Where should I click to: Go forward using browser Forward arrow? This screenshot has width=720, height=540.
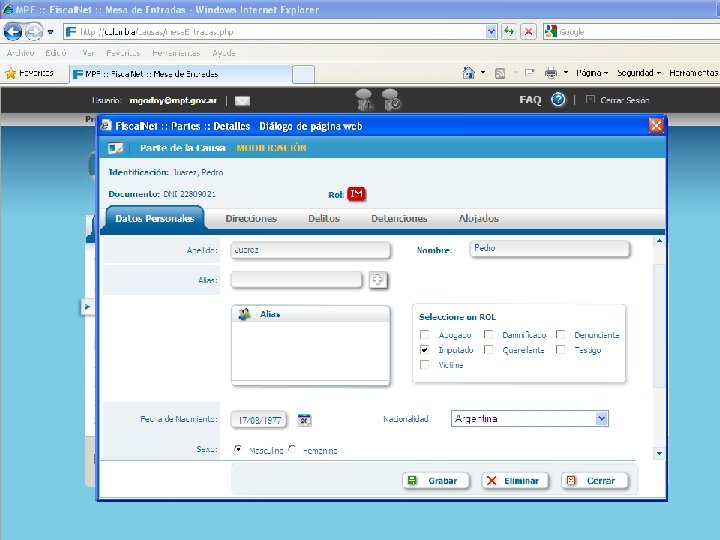click(x=34, y=32)
